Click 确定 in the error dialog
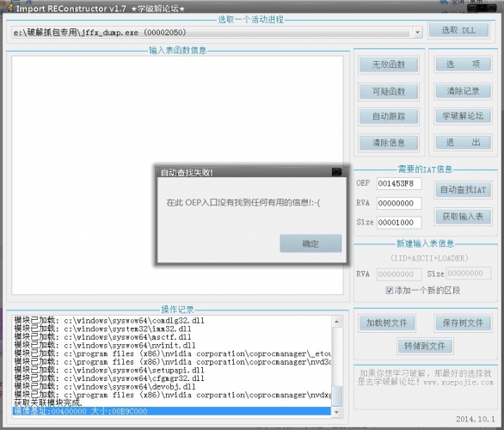Image resolution: width=504 pixels, height=430 pixels. tap(310, 243)
